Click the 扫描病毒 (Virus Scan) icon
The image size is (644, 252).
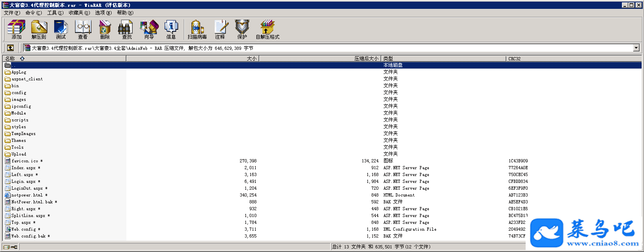(x=197, y=29)
